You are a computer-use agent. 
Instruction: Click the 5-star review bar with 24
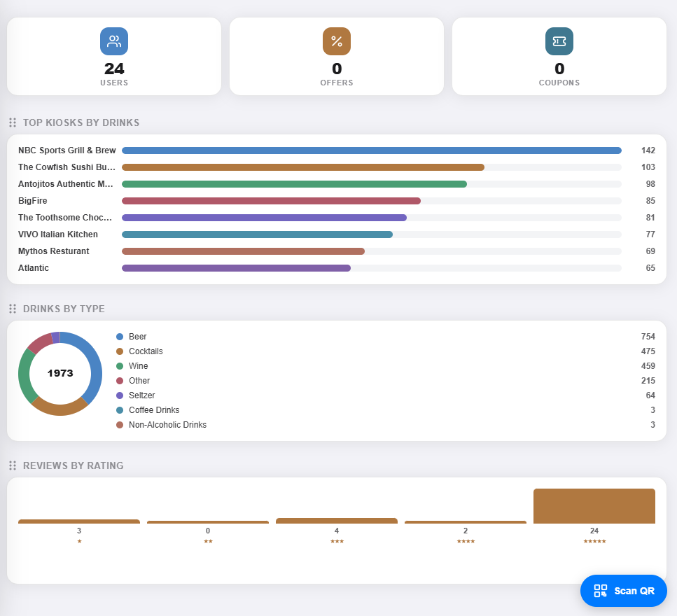click(594, 506)
